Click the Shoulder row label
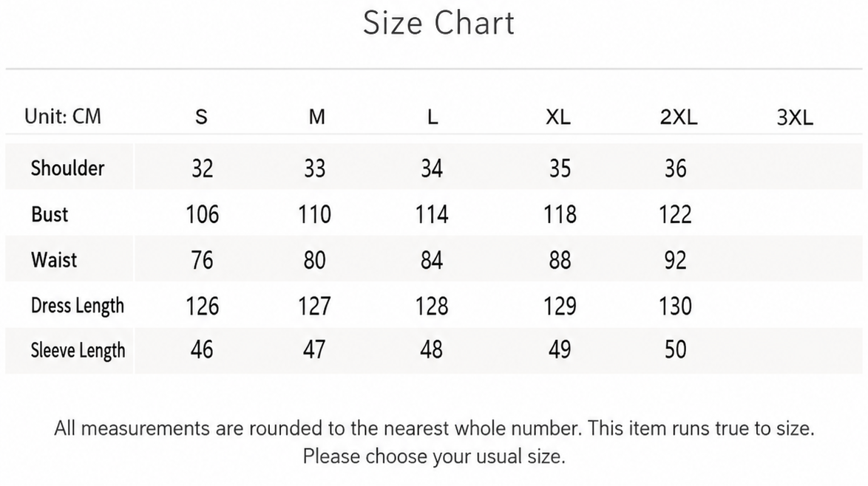 [67, 168]
